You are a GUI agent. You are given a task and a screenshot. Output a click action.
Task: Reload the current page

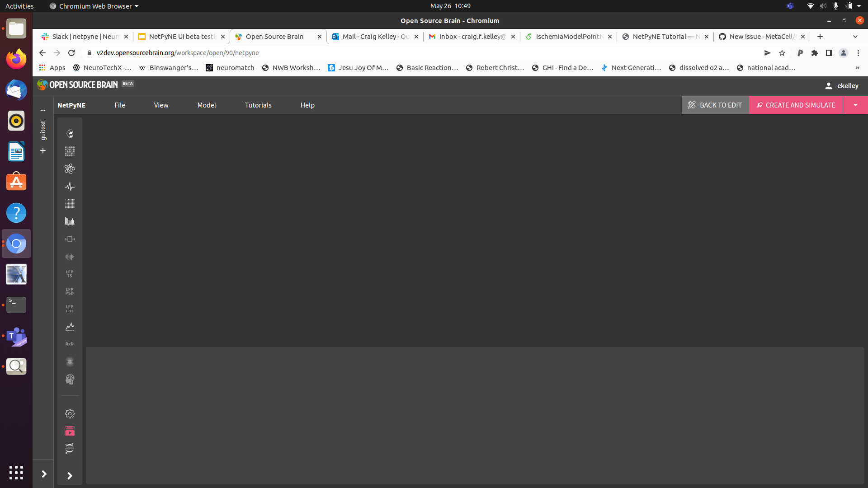coord(71,53)
